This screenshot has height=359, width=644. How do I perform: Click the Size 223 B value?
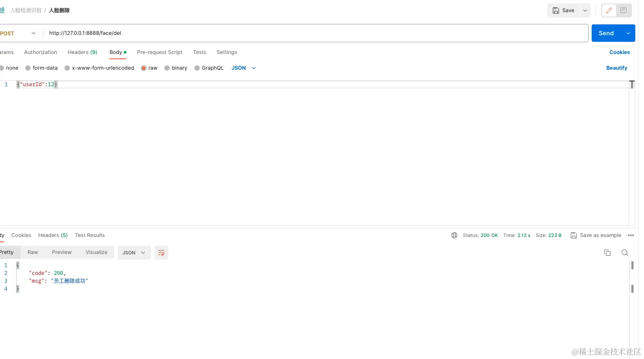[555, 235]
